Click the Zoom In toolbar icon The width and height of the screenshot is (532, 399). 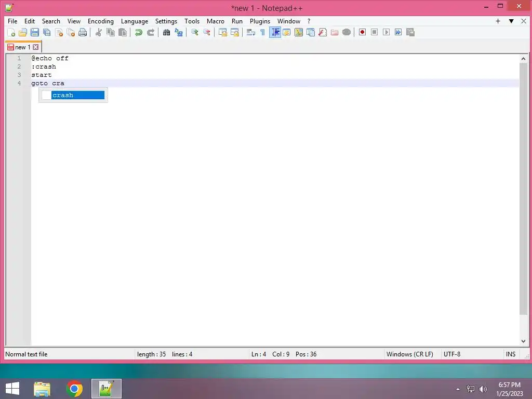click(x=195, y=33)
